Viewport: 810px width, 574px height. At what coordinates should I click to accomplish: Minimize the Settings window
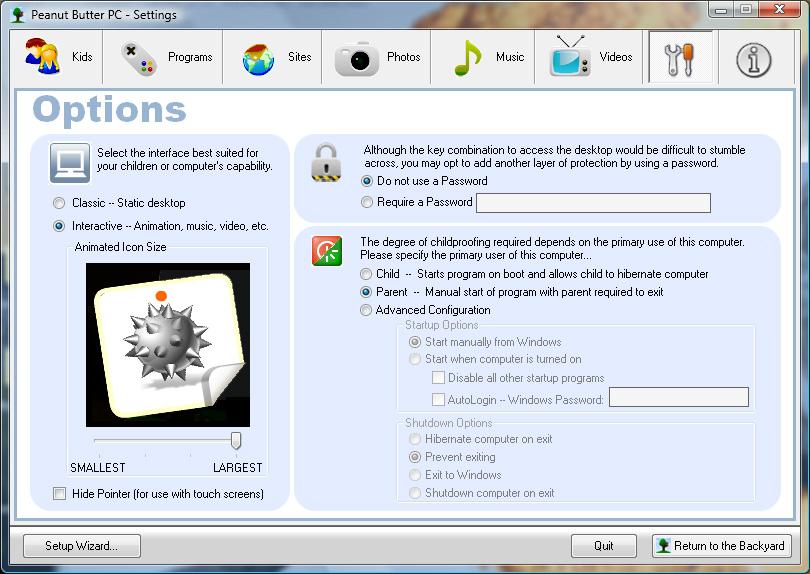[x=722, y=9]
